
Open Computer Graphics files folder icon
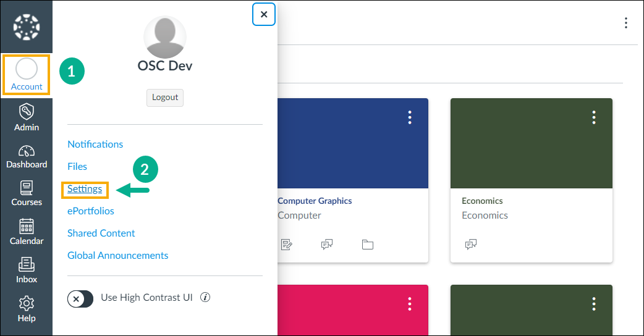368,245
